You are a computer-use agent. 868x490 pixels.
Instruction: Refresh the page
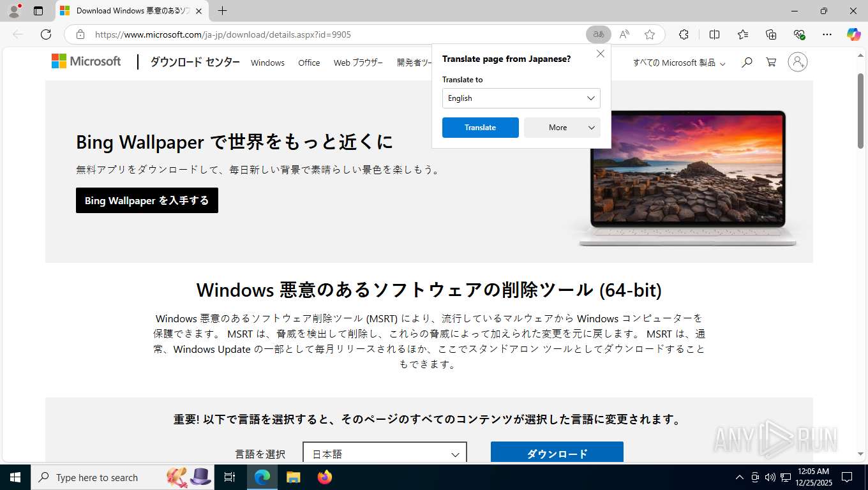(x=46, y=34)
